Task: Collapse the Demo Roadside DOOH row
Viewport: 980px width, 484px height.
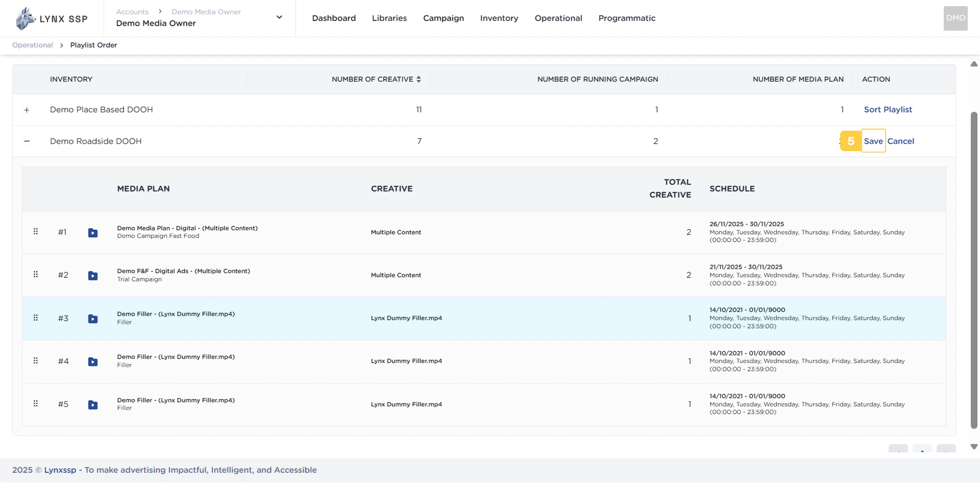Action: pos(27,141)
